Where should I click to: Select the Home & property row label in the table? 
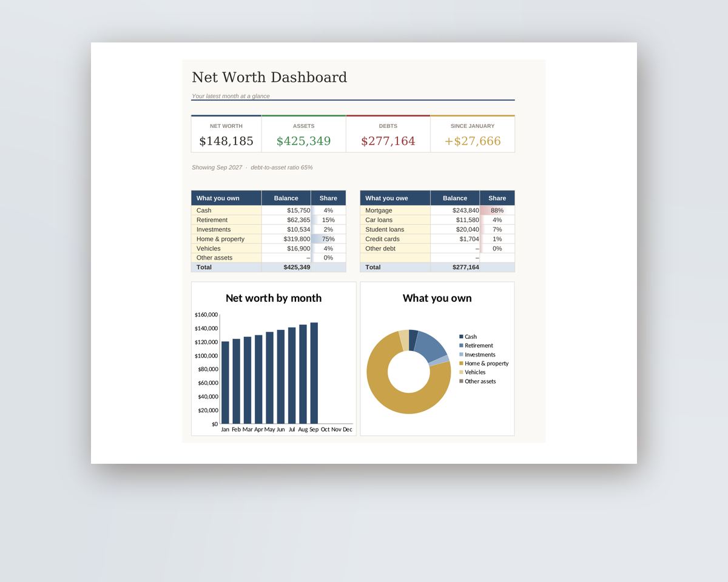click(x=226, y=239)
